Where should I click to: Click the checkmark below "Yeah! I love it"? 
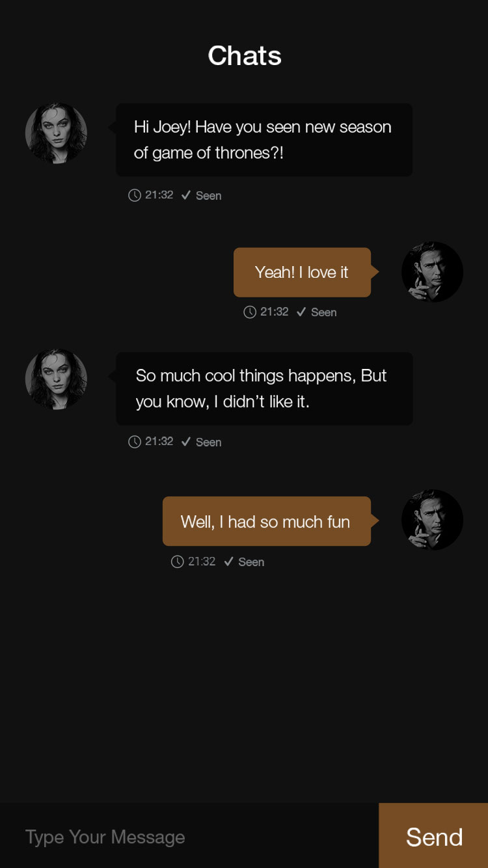(301, 312)
